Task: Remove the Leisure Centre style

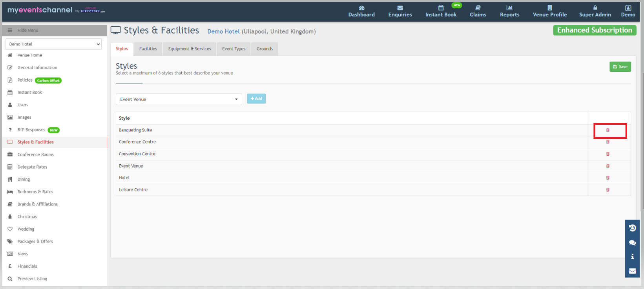Action: 608,190
